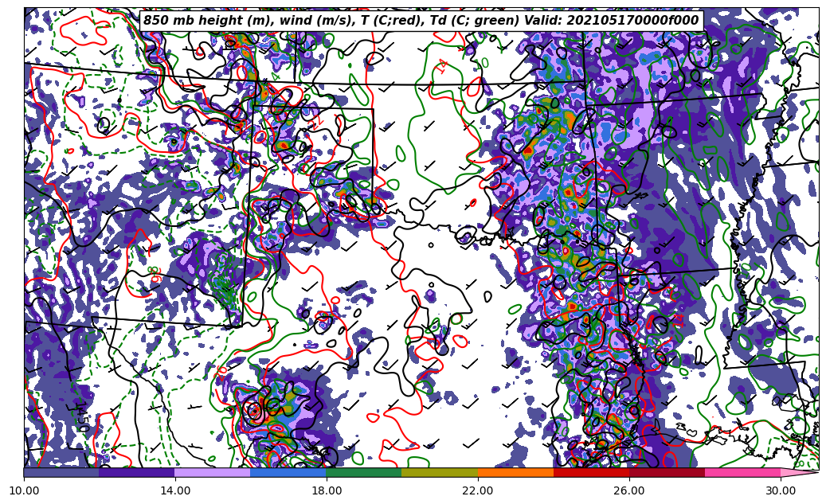Click the 10.00 colorbar tick label
Viewport: 826px width, 504px height.
pos(24,491)
